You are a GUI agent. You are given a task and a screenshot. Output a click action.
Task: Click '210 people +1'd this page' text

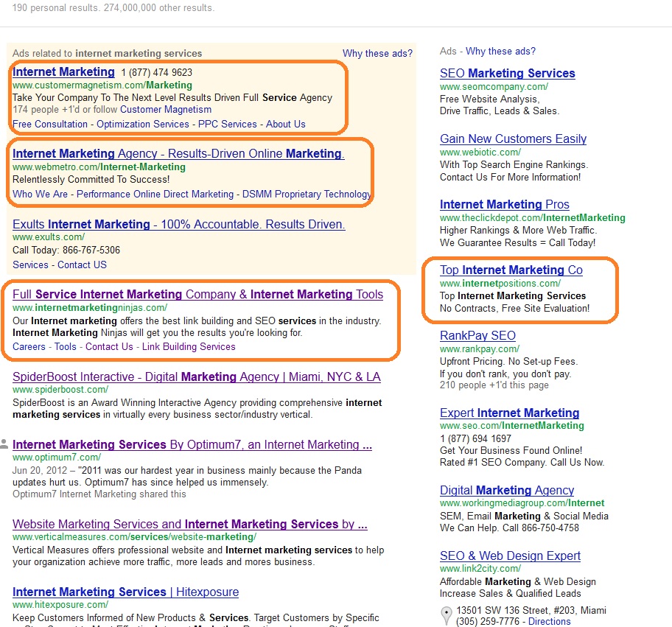coord(494,385)
